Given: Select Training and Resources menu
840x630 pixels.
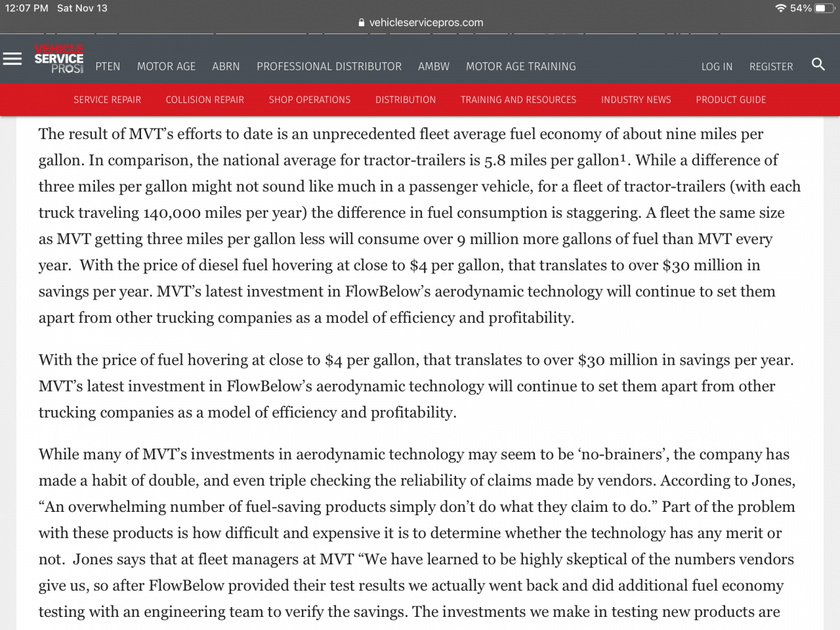Looking at the screenshot, I should 518,100.
